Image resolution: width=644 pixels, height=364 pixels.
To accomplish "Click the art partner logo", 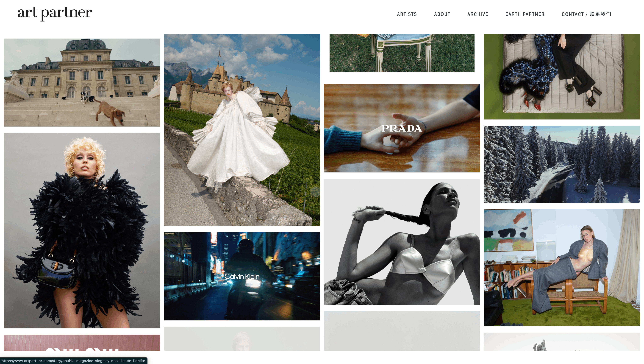I will coord(55,13).
